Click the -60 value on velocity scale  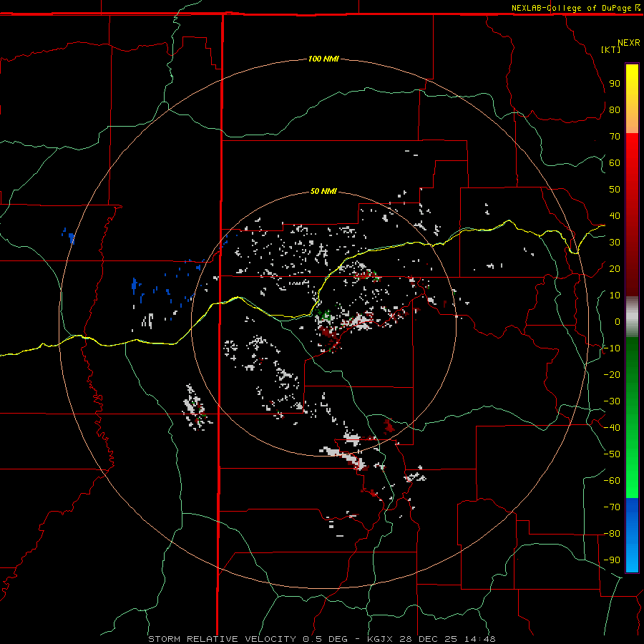612,481
